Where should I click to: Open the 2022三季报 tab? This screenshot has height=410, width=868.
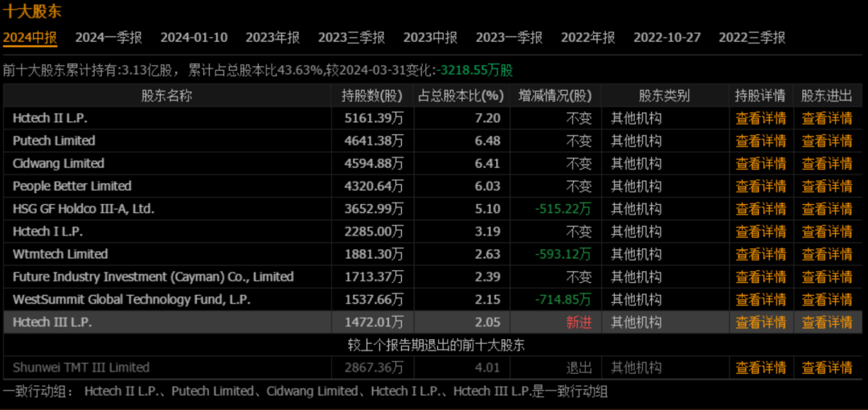click(751, 38)
